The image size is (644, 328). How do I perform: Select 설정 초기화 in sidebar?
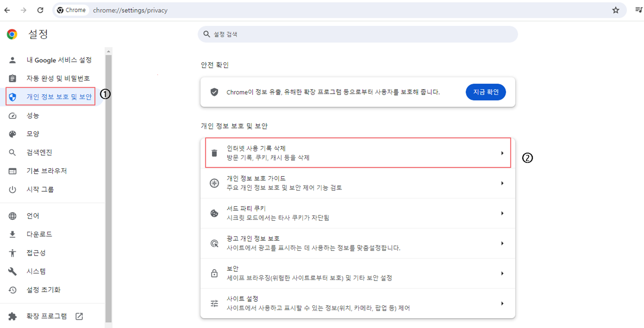pos(43,290)
